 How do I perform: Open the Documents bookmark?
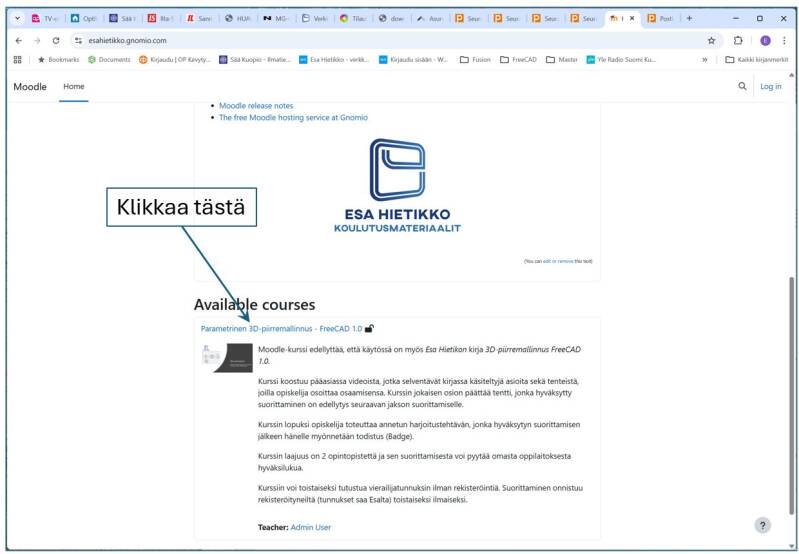[109, 60]
